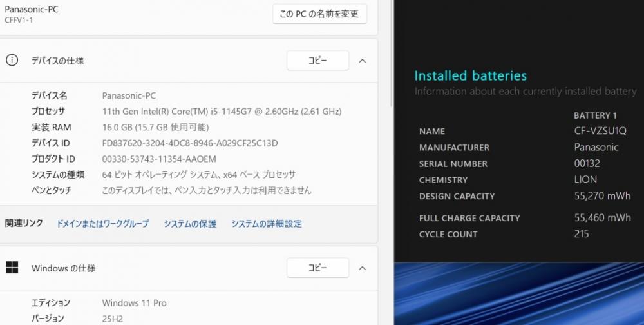Select the battery serial number 00132
The image size is (644, 325).
pos(587,163)
